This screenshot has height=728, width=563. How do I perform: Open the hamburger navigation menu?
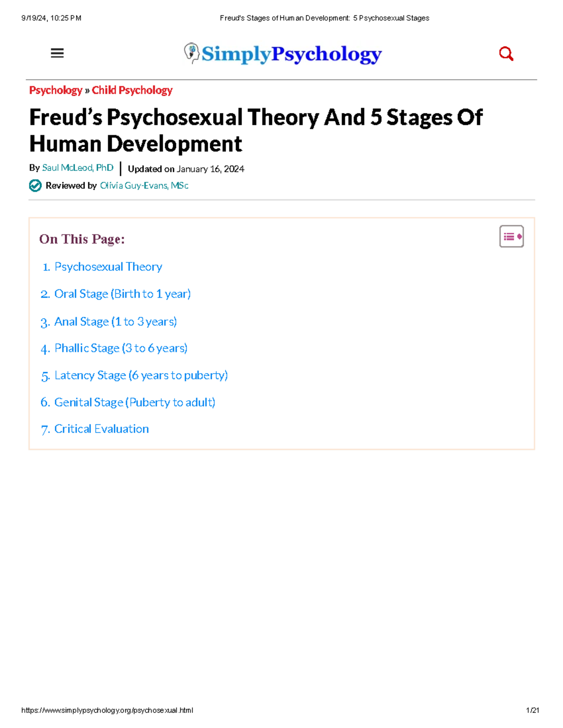[x=57, y=53]
